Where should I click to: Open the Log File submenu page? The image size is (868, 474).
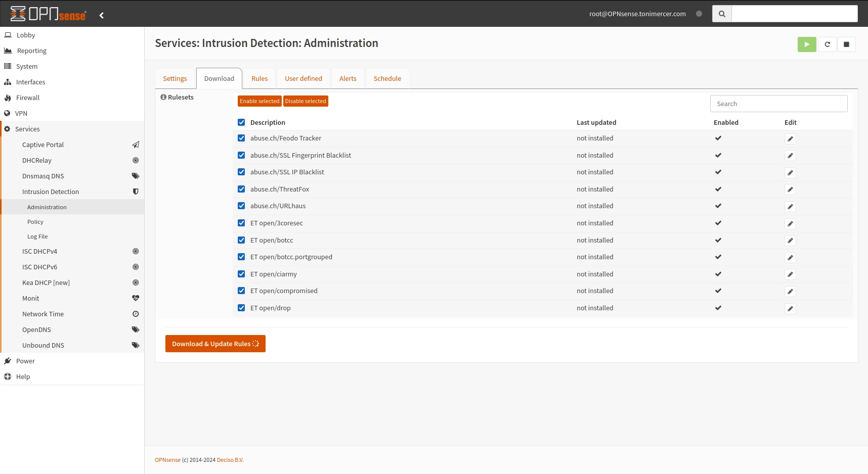tap(72, 236)
